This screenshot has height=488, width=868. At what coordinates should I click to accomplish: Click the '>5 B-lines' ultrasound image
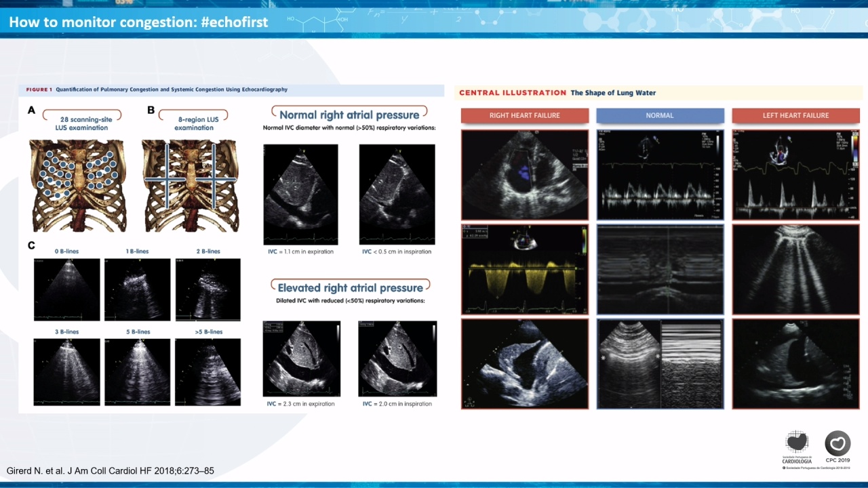click(208, 371)
